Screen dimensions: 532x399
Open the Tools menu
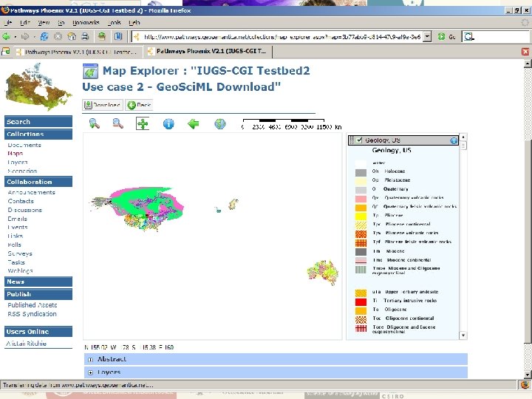coord(115,23)
